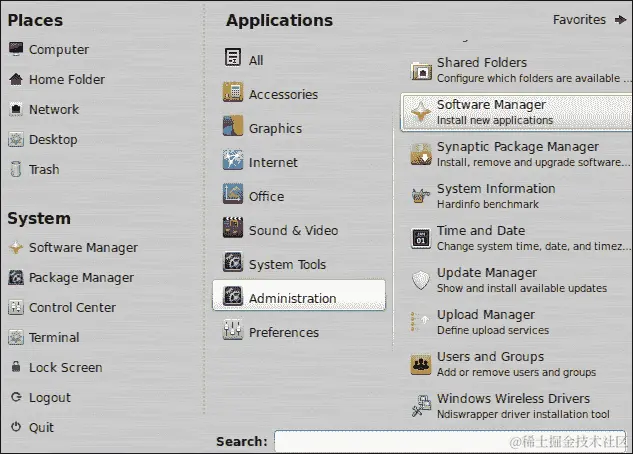Select the Office category label

tap(266, 197)
